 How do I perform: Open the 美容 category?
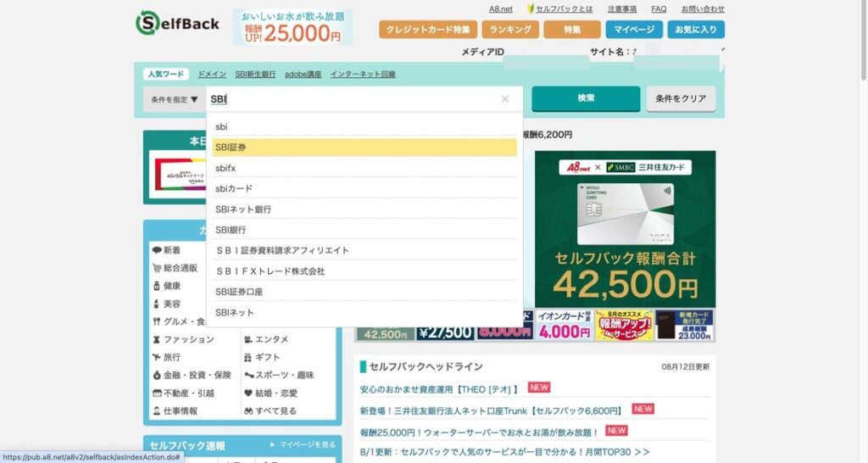(166, 304)
